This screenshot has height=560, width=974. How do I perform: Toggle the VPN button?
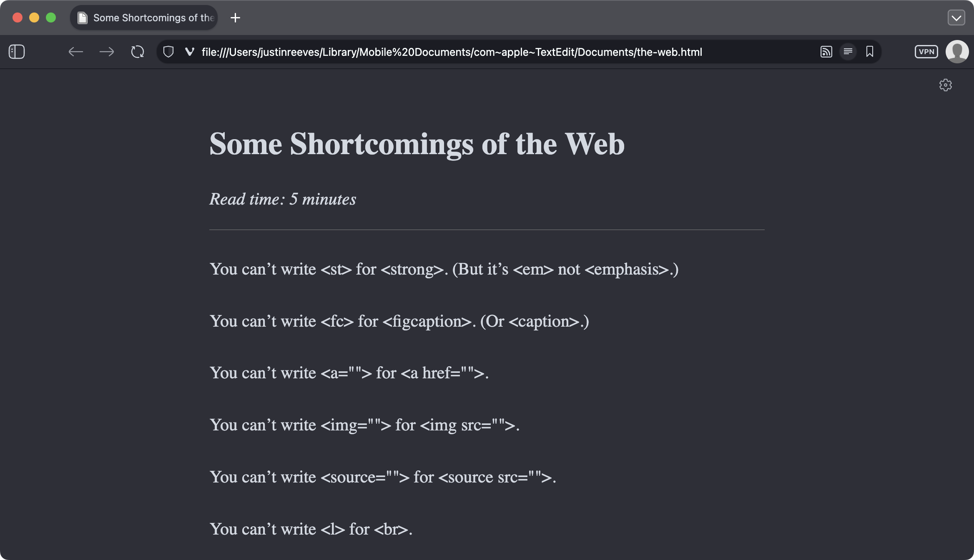tap(926, 52)
